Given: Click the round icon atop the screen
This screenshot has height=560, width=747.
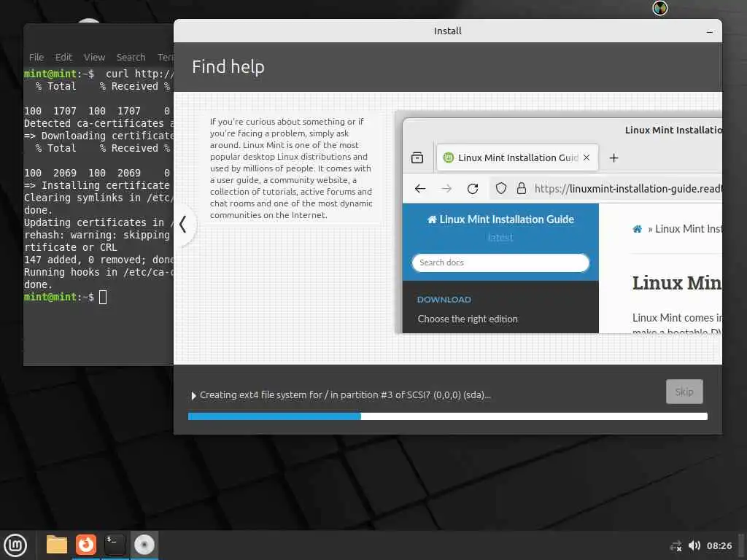Looking at the screenshot, I should (x=659, y=8).
